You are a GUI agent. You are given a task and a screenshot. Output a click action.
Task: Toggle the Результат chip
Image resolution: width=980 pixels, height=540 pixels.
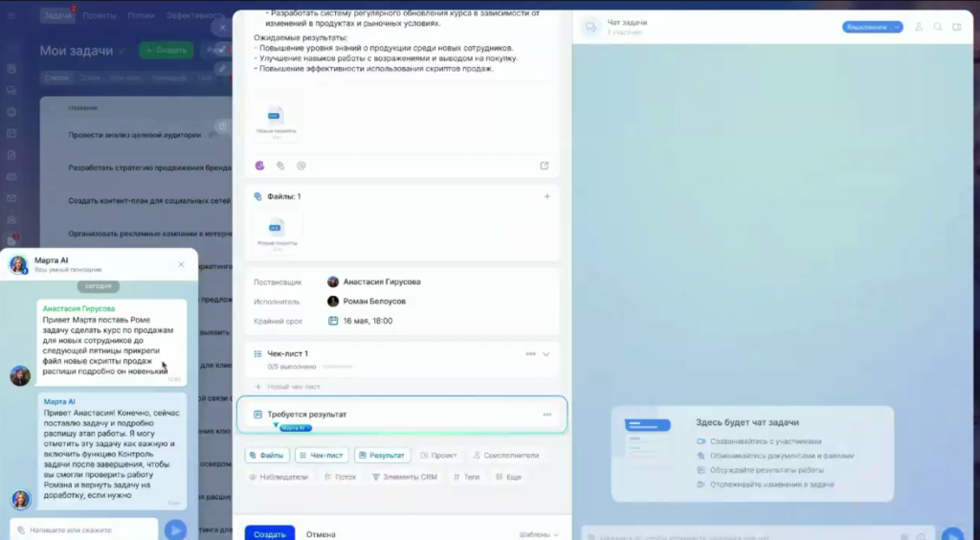pos(381,456)
